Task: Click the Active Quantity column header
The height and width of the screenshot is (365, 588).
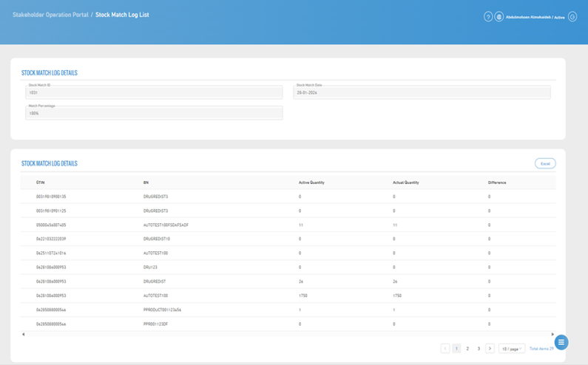Action: click(x=311, y=182)
